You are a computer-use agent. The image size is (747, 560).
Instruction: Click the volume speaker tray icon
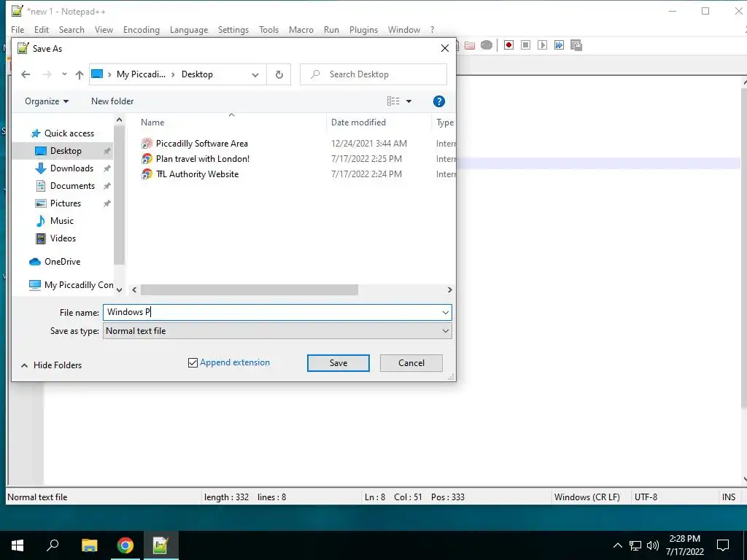pos(653,545)
